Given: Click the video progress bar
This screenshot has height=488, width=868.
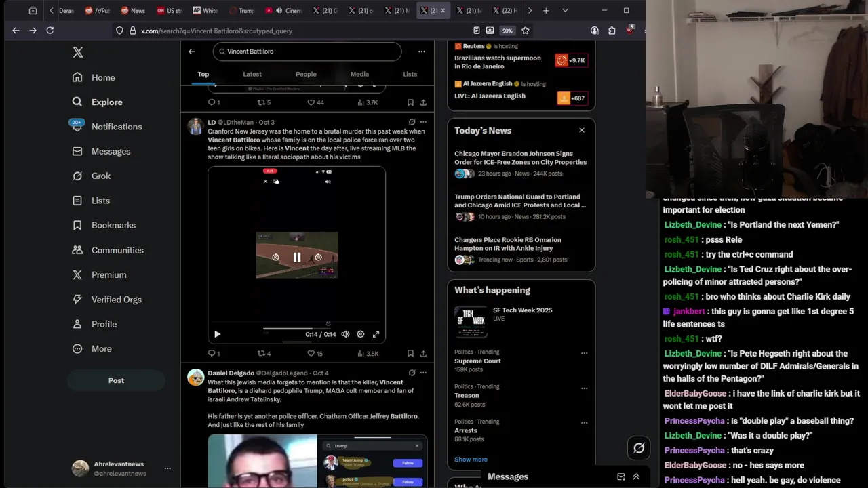Looking at the screenshot, I should click(296, 328).
